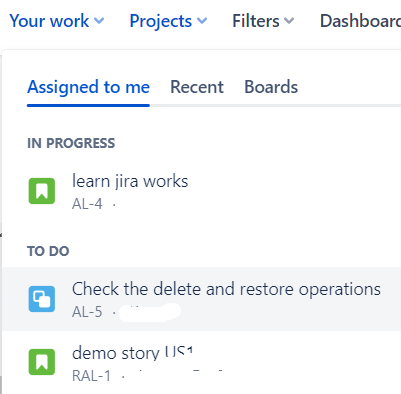Click the AL-4 issue key
Image resolution: width=401 pixels, height=394 pixels.
(87, 204)
